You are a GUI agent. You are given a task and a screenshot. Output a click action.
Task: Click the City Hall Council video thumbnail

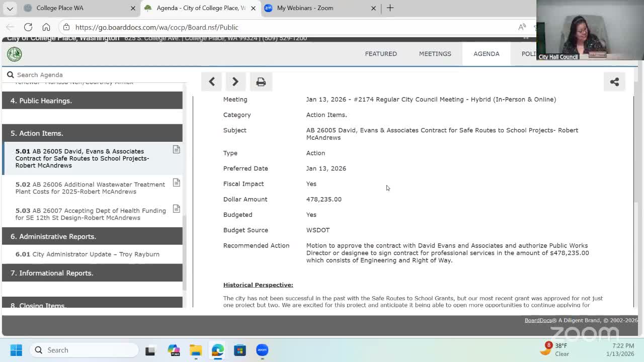(x=590, y=30)
